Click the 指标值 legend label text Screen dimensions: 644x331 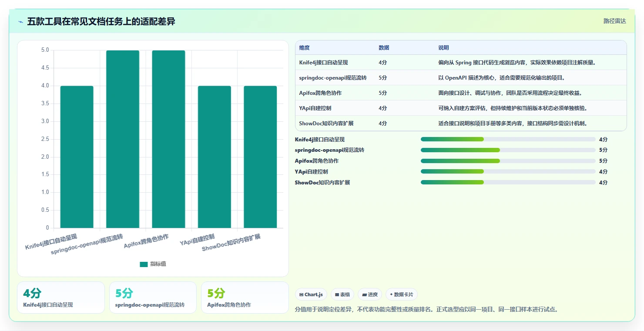tap(158, 264)
